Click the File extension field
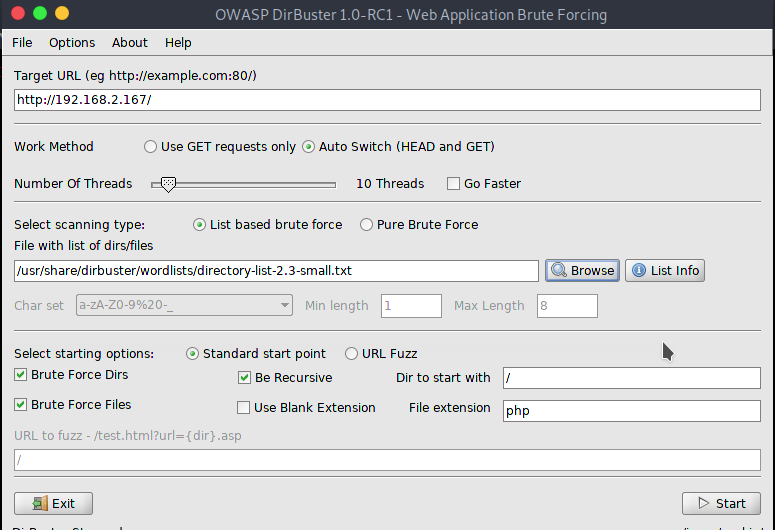This screenshot has height=530, width=775. point(632,411)
